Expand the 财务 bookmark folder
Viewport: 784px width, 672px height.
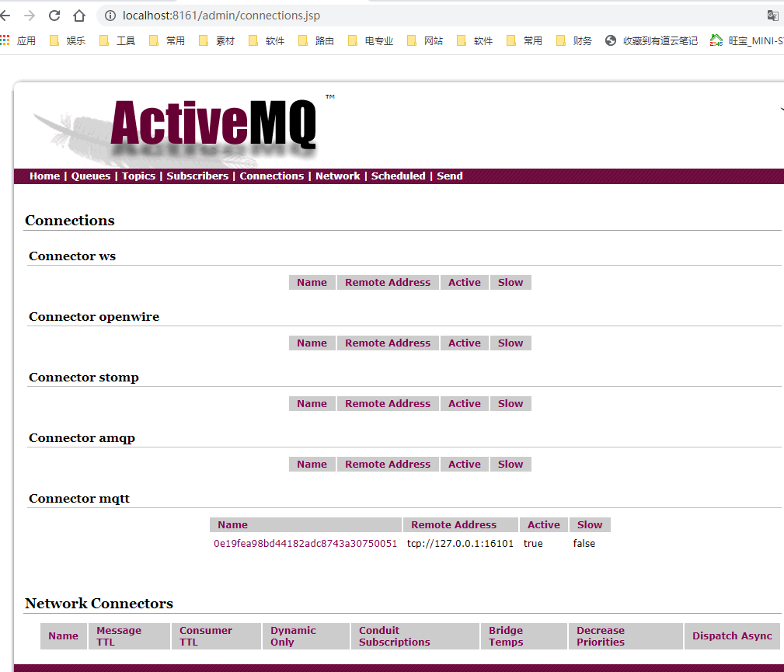point(574,40)
